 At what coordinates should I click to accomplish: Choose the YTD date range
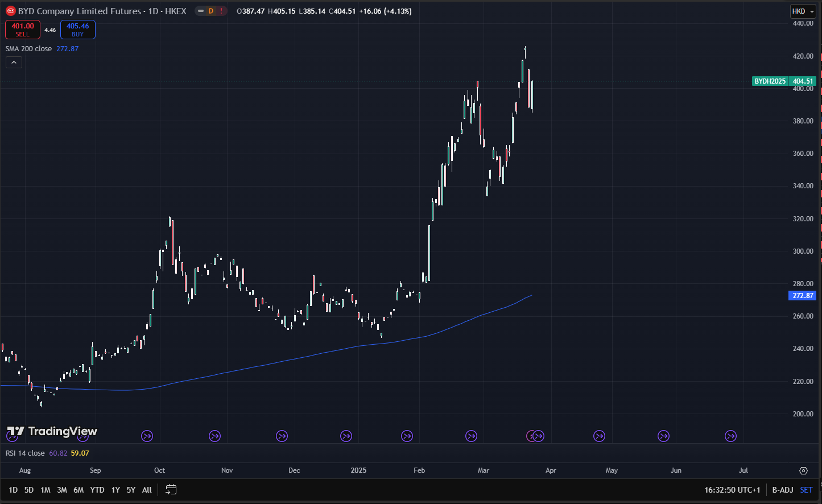tap(97, 490)
